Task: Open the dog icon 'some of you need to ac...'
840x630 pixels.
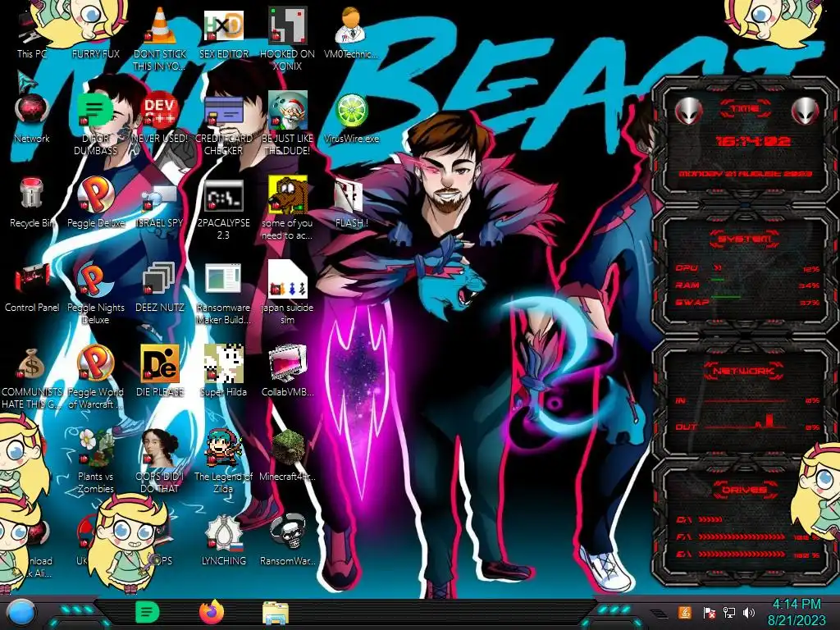Action: 287,208
